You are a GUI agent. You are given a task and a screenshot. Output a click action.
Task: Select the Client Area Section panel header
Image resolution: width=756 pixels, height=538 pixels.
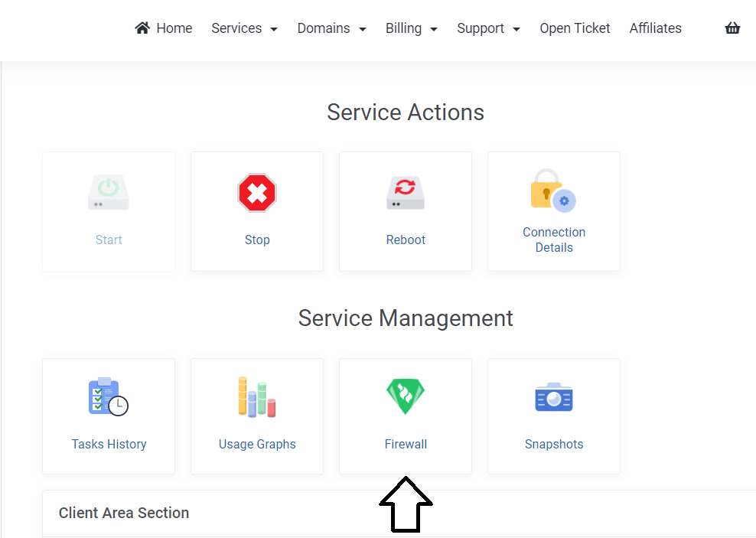click(399, 513)
